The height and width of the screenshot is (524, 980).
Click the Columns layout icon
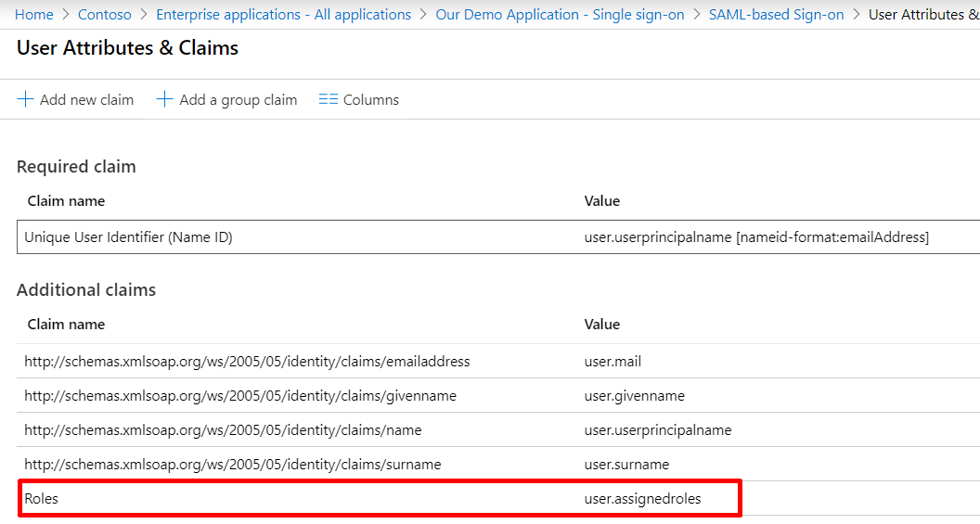click(x=328, y=99)
